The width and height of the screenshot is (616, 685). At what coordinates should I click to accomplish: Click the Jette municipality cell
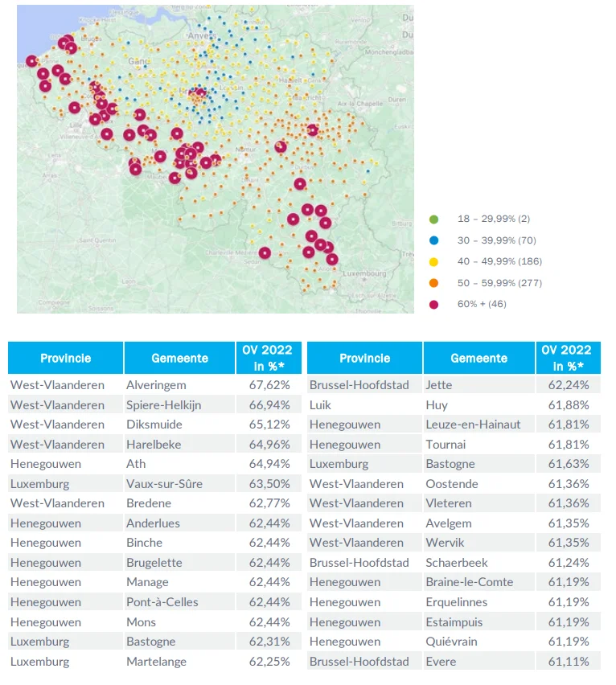[439, 385]
